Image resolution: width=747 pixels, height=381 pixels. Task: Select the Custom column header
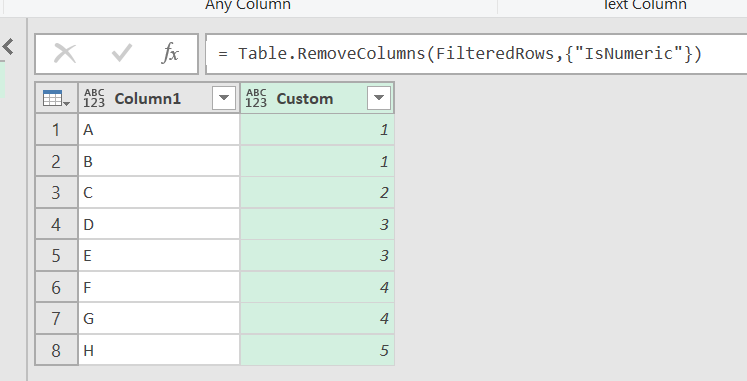click(x=317, y=98)
